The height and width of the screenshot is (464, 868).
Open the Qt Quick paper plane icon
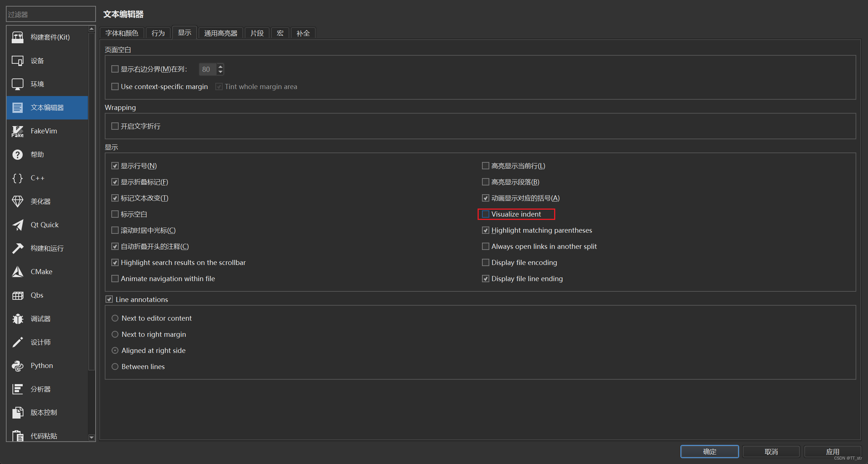pyautogui.click(x=18, y=225)
